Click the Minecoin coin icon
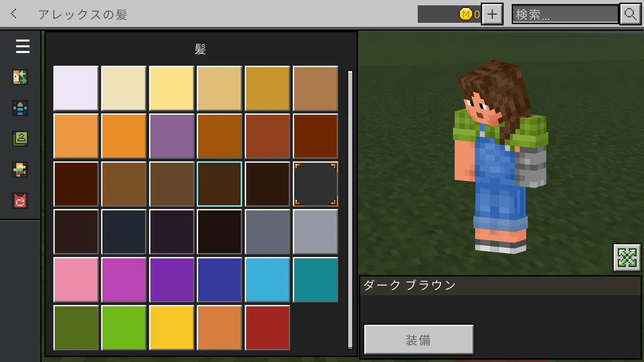 [466, 14]
